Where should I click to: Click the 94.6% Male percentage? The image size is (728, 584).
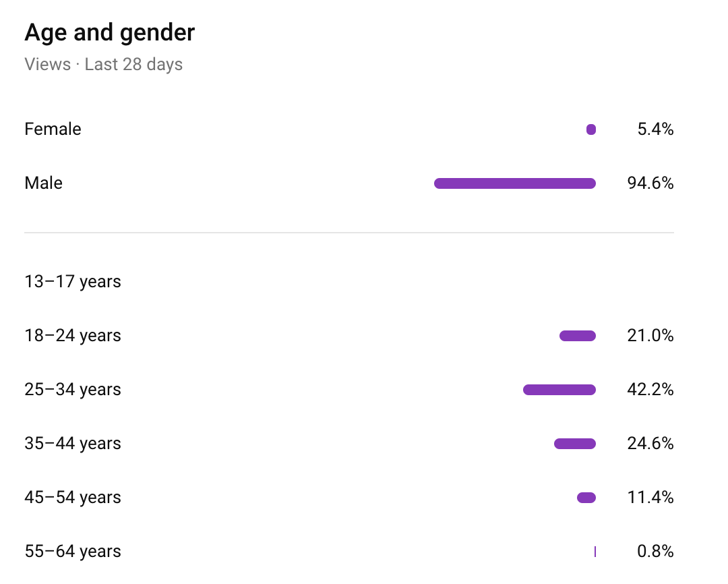tap(650, 183)
